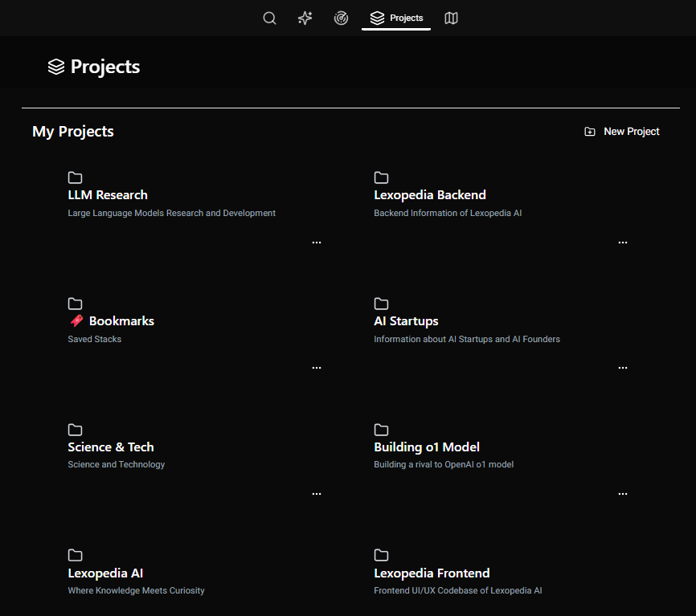Click the New Project folder-plus icon
This screenshot has width=696, height=616.
pyautogui.click(x=589, y=131)
